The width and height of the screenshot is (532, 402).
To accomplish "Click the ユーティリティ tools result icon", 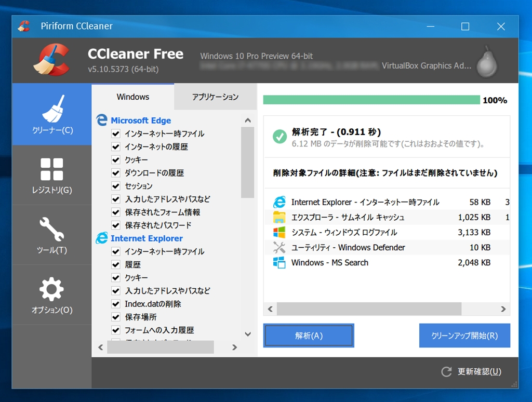I will tap(279, 247).
